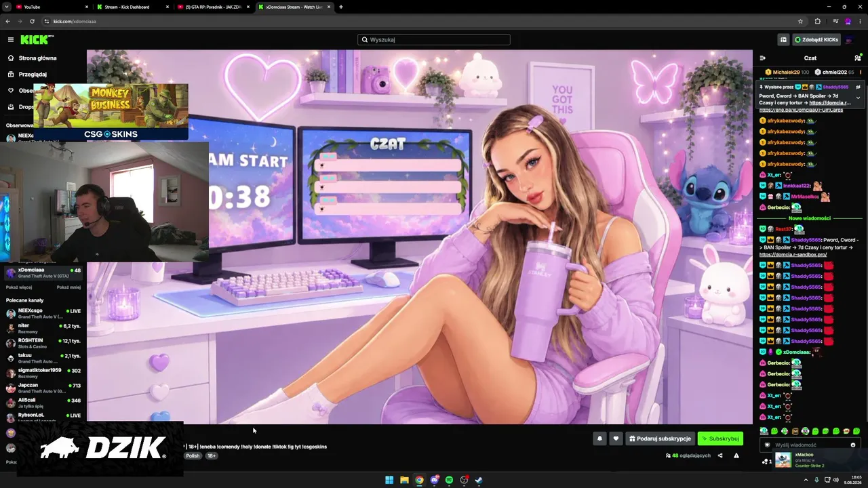
Task: Open recommended channel NEEXcsgo
Action: pos(43,313)
